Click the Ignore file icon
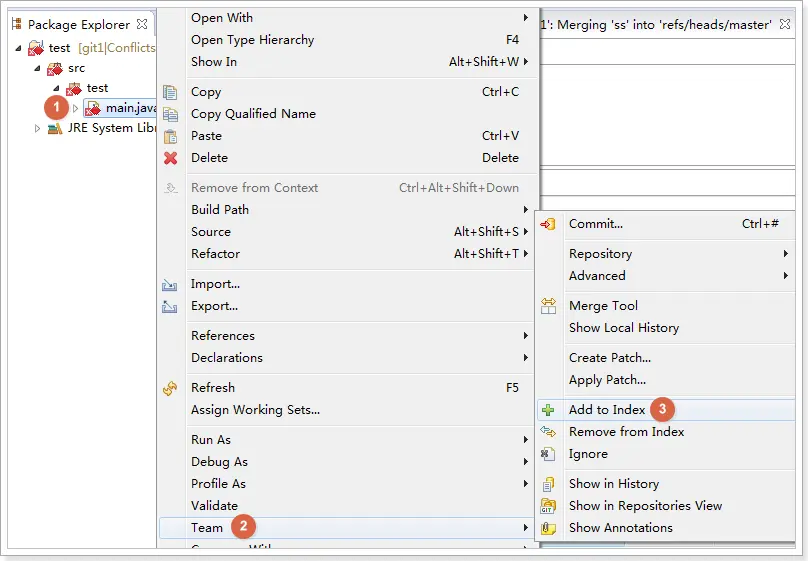Viewport: 808px width, 561px height. tap(548, 454)
